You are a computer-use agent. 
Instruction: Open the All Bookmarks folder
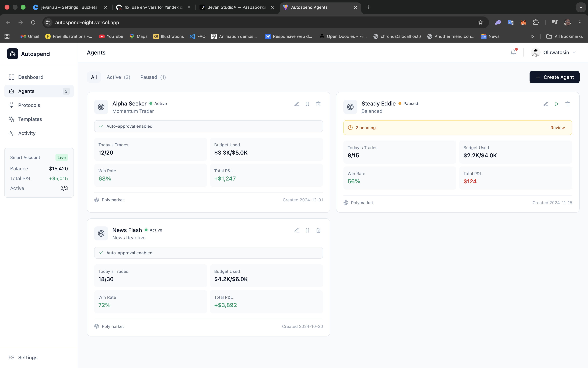564,36
